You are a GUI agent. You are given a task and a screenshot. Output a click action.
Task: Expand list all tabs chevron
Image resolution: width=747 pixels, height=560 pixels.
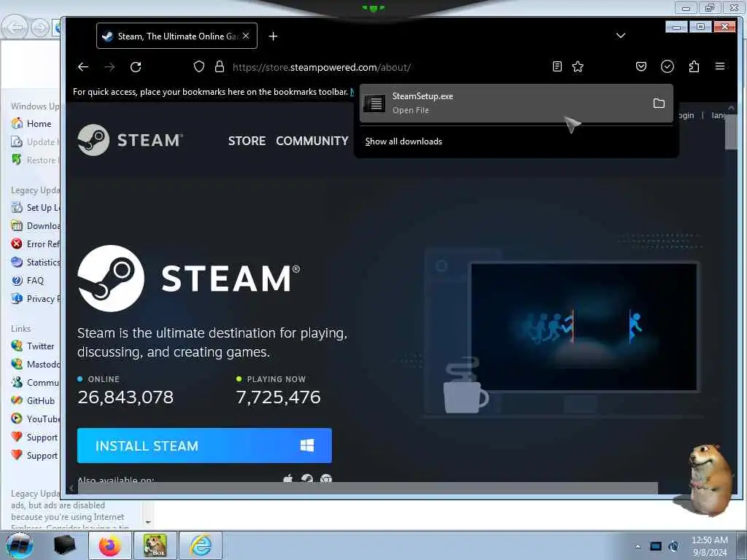(x=621, y=36)
